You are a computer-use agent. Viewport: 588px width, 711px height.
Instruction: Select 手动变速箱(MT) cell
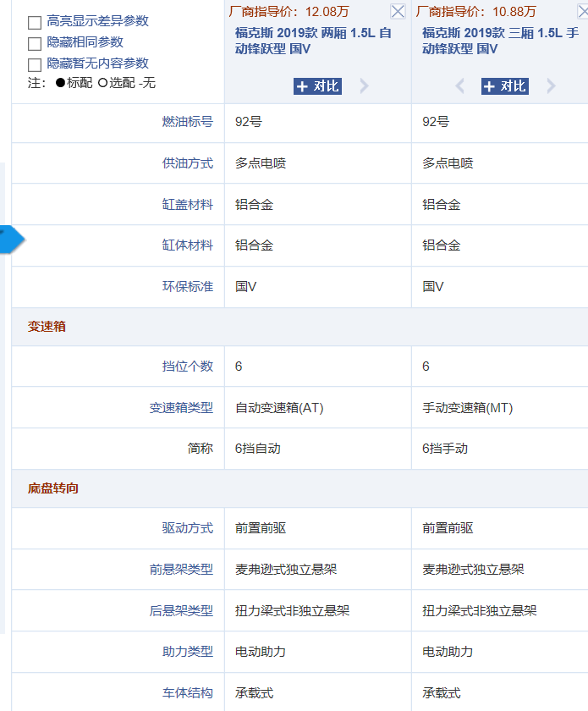[x=467, y=408]
